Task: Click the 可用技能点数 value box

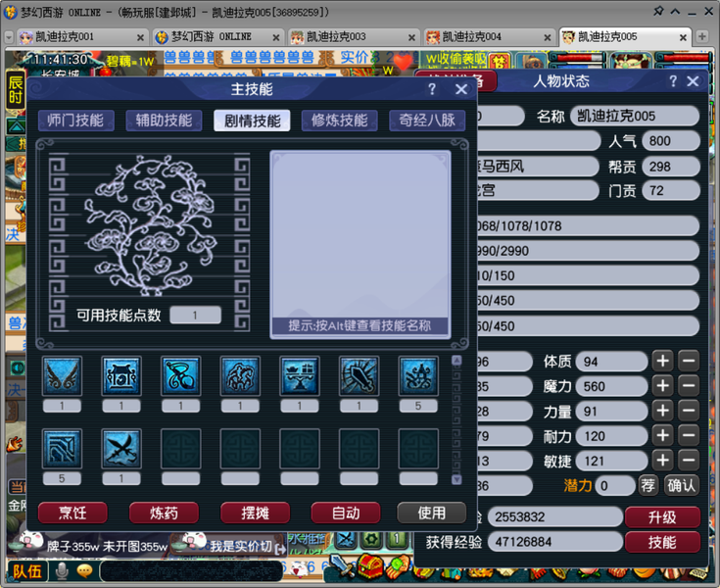Action: tap(196, 316)
